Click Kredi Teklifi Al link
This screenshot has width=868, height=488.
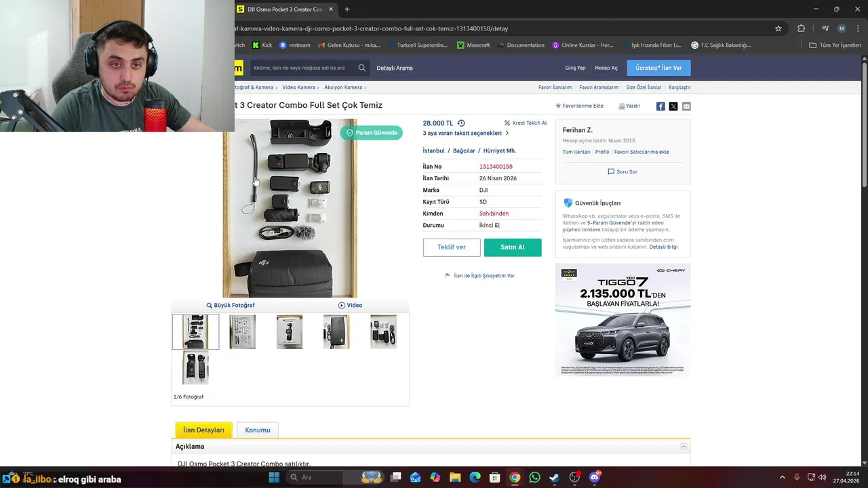click(x=526, y=123)
